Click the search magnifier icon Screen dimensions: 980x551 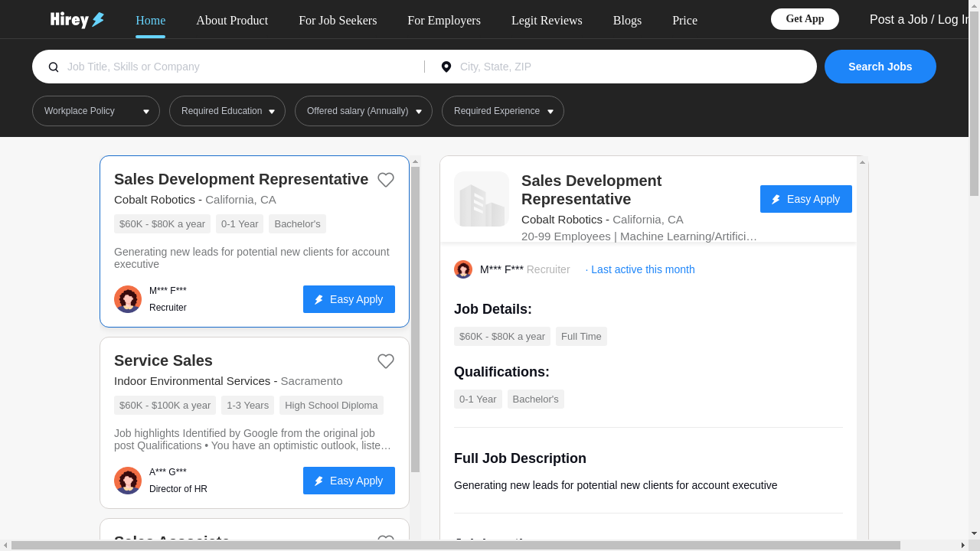[54, 67]
